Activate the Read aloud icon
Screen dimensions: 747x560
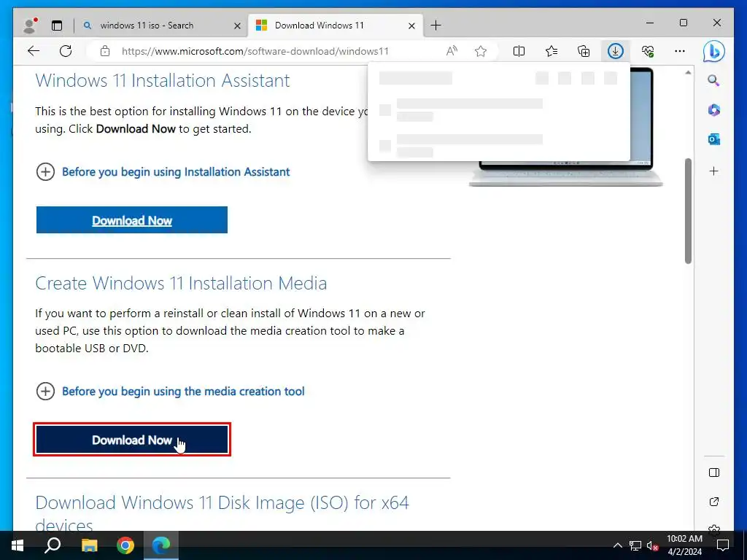(452, 51)
